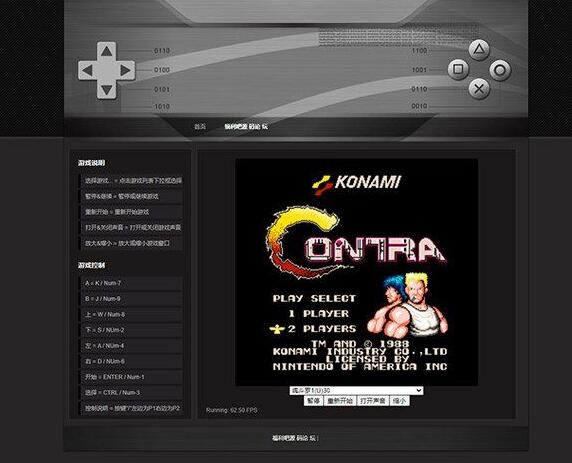Click the 打开声音 sound button
This screenshot has height=463, width=572.
coord(372,401)
